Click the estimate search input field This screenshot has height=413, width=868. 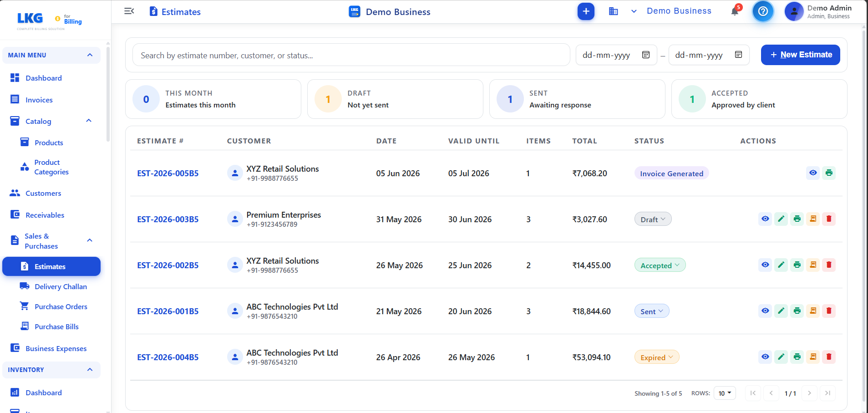tap(351, 55)
